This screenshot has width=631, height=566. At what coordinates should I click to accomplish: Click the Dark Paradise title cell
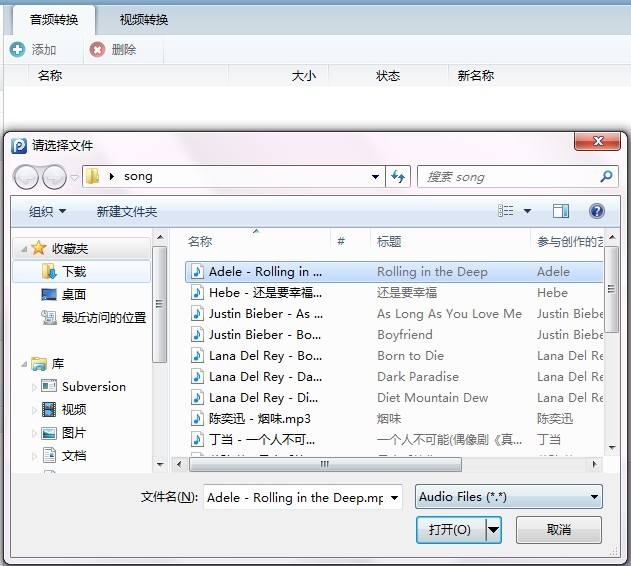click(x=418, y=377)
